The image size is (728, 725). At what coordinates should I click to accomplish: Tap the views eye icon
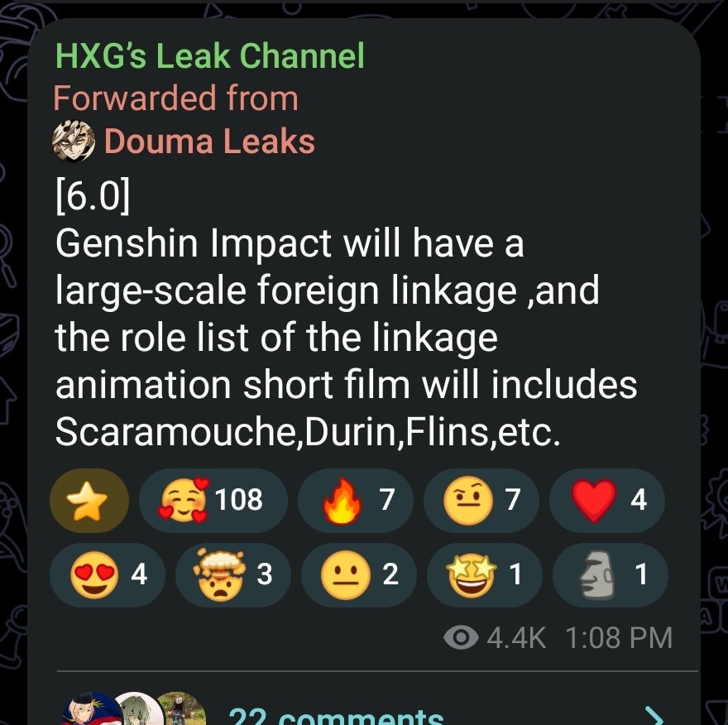pyautogui.click(x=461, y=637)
